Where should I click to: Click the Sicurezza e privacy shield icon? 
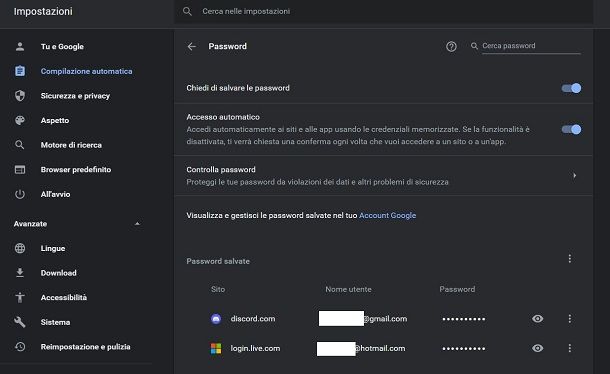click(20, 96)
